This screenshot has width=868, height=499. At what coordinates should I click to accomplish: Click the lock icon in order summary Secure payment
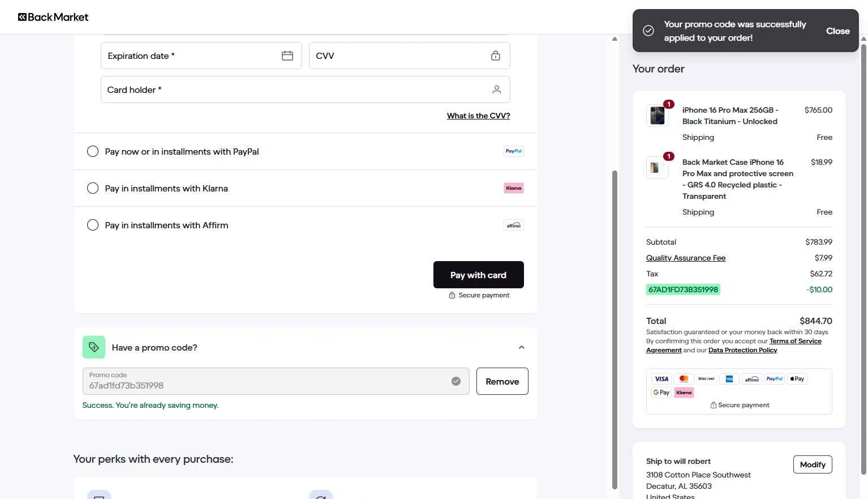714,405
